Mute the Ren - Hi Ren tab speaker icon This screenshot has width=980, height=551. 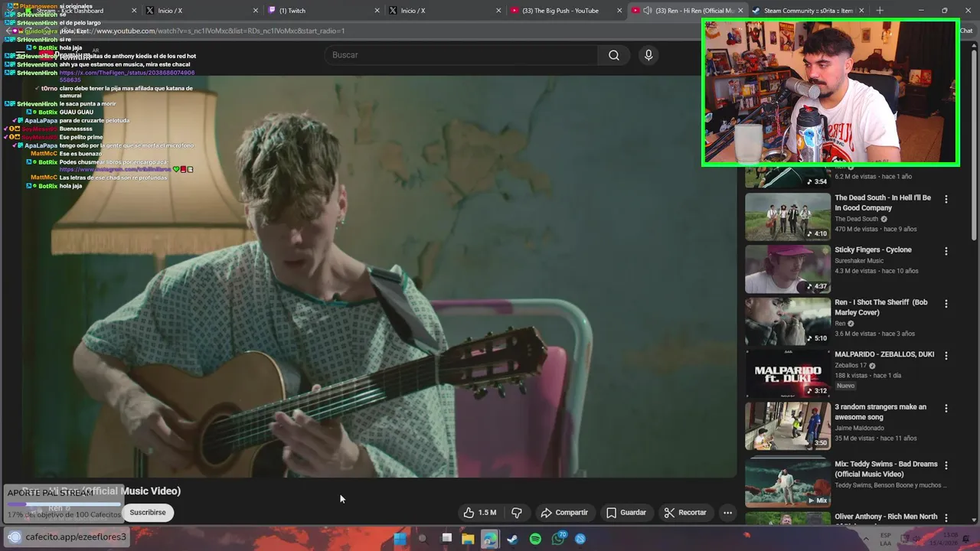pyautogui.click(x=647, y=11)
